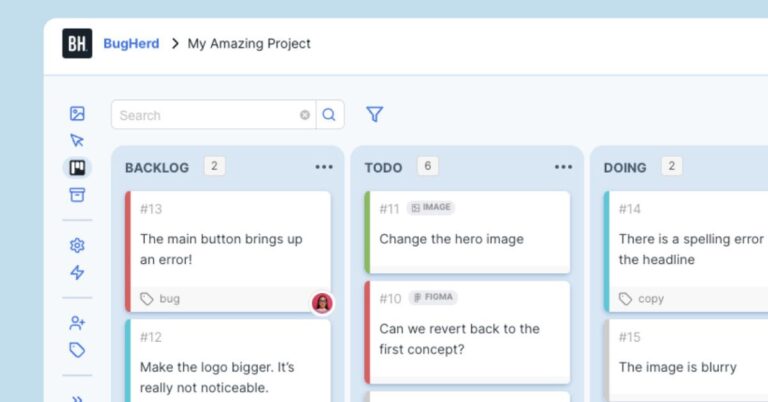The width and height of the screenshot is (768, 402).
Task: Click the FIGMA badge on task #10
Action: click(433, 297)
